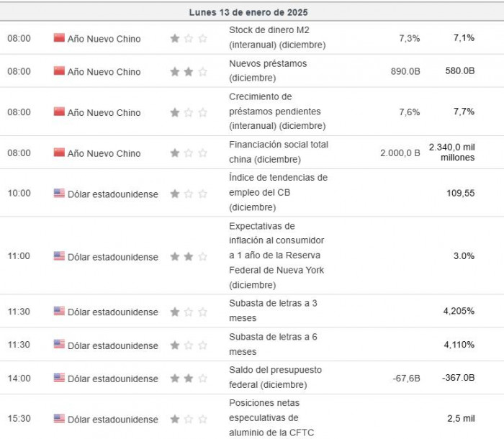Select forecast value 7,3%
This screenshot has width=504, height=439.
[x=409, y=38]
